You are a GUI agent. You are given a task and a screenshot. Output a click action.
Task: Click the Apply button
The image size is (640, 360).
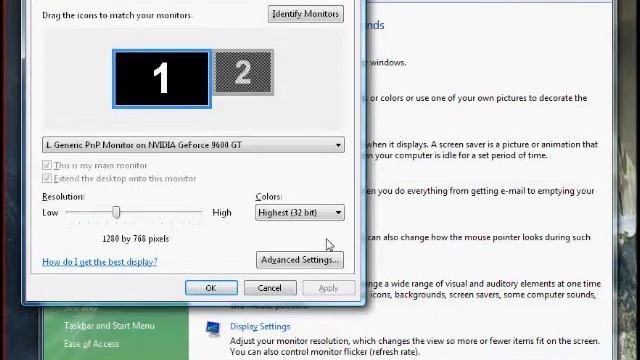[x=329, y=288]
